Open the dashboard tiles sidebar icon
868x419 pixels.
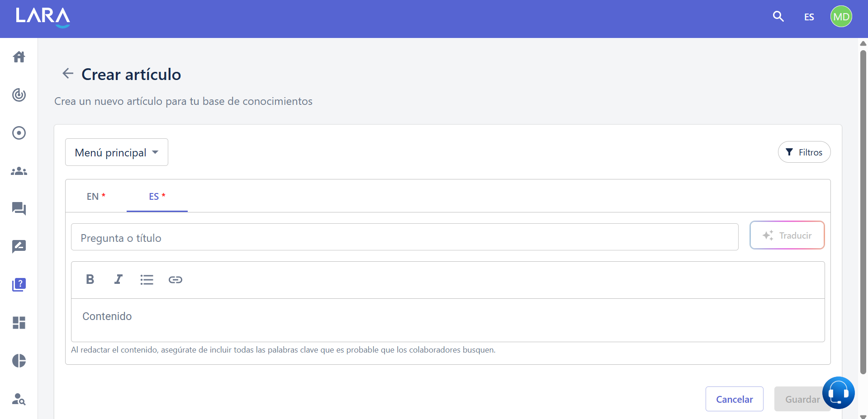pyautogui.click(x=19, y=323)
